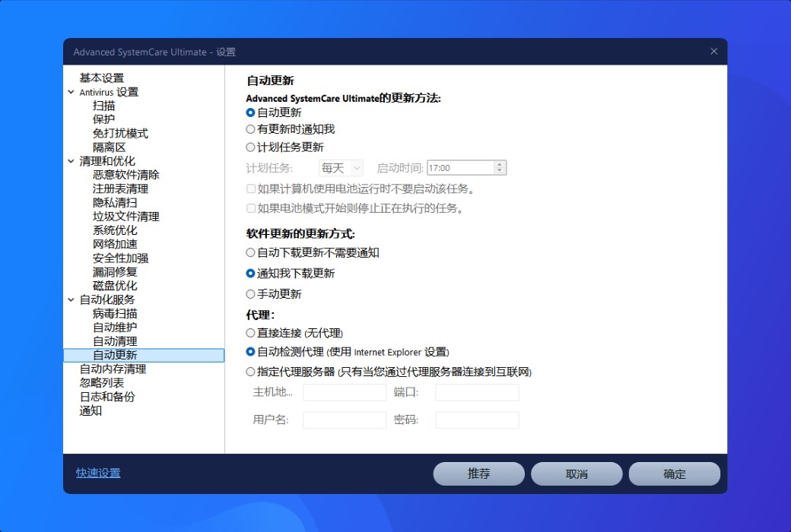The image size is (791, 532).
Task: Open the 每天 schedule frequency dropdown
Action: coord(340,167)
